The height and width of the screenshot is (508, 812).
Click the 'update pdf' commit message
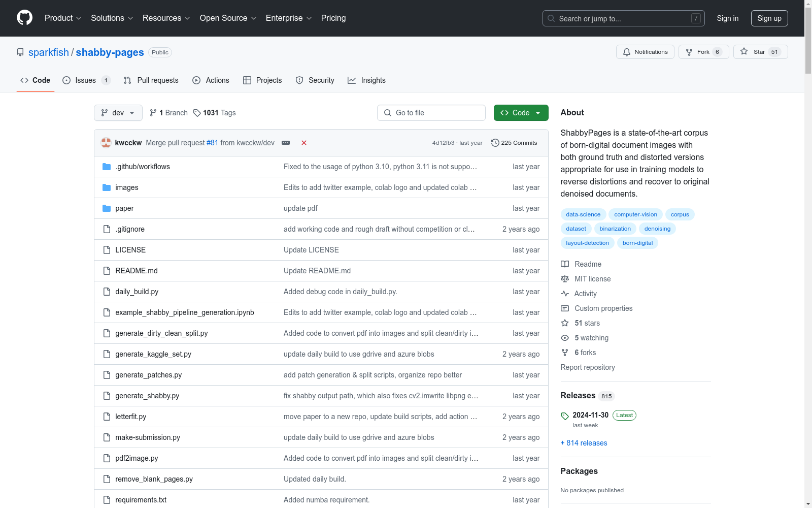[x=300, y=208]
